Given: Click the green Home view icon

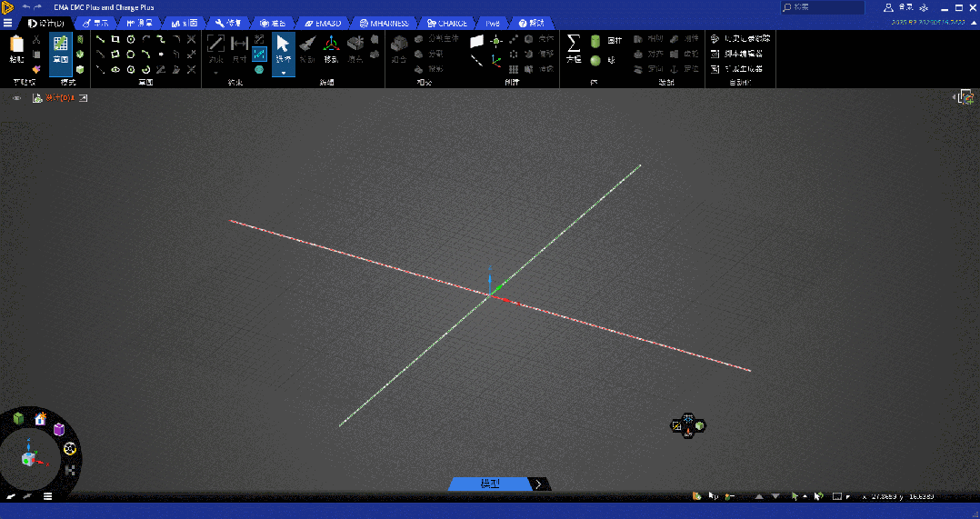Looking at the screenshot, I should [19, 418].
